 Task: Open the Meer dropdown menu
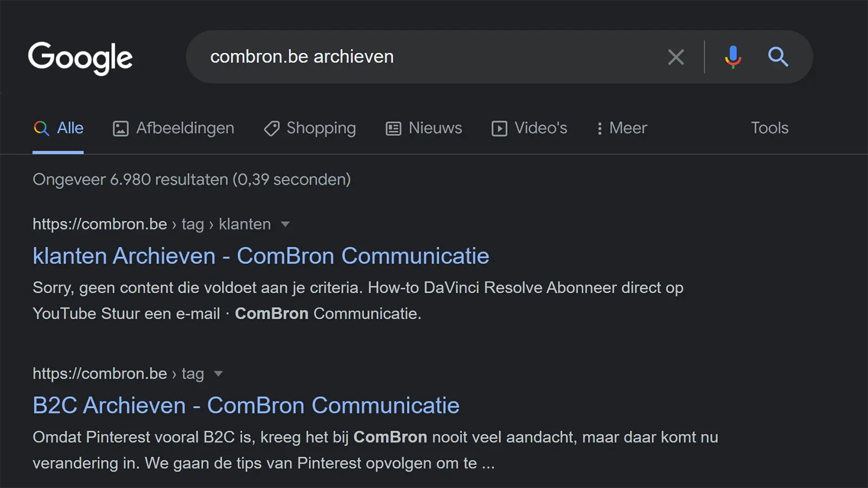621,129
